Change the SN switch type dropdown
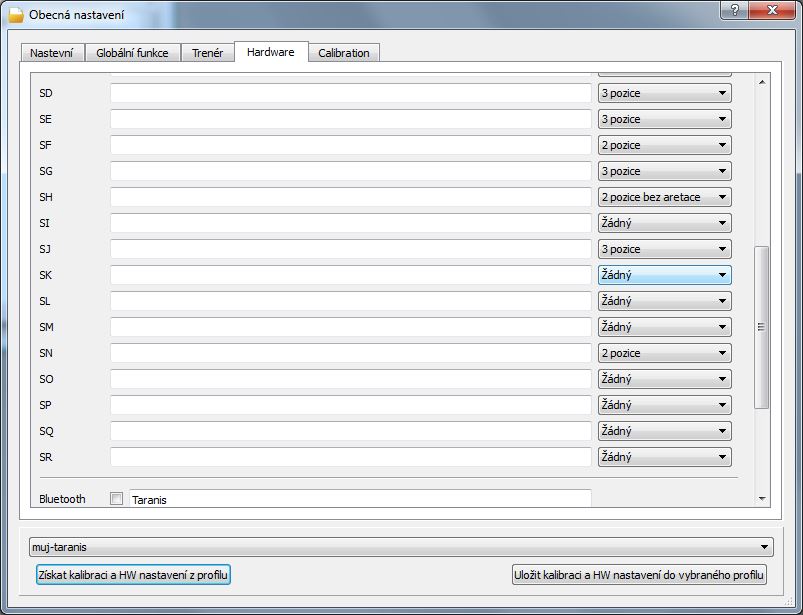This screenshot has width=803, height=615. click(x=664, y=353)
